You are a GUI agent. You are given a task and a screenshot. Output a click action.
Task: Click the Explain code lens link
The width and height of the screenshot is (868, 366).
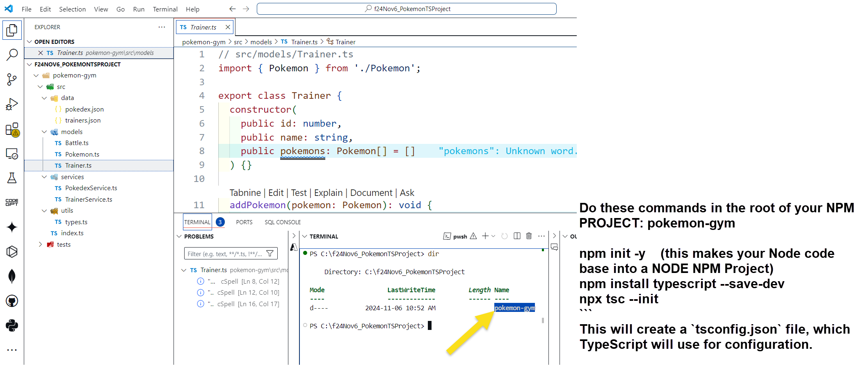(328, 193)
